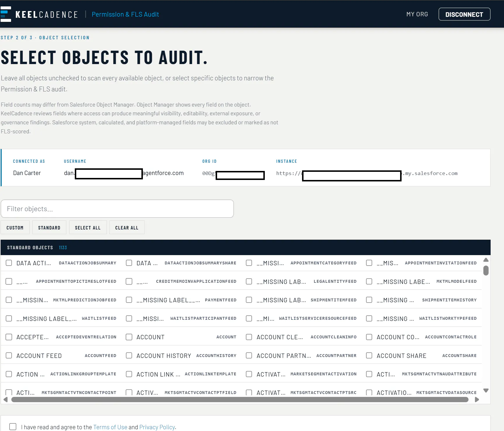Agree to Terms of Use checkbox

point(13,427)
